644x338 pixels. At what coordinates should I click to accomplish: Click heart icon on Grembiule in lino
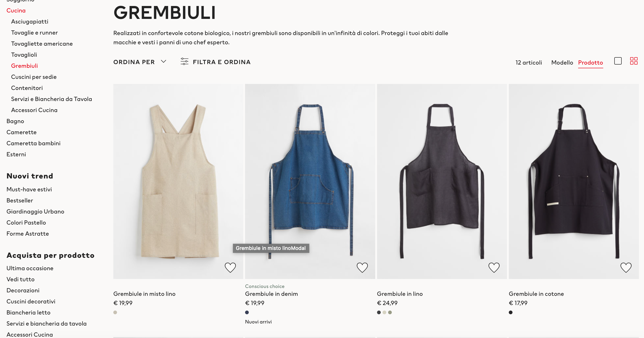tap(494, 267)
